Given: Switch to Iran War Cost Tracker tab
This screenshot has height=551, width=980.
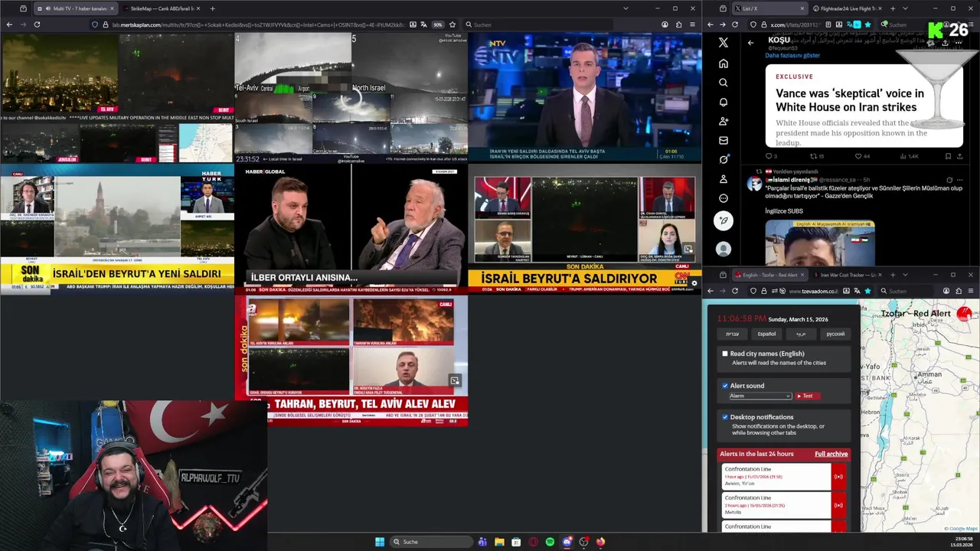Looking at the screenshot, I should (847, 275).
